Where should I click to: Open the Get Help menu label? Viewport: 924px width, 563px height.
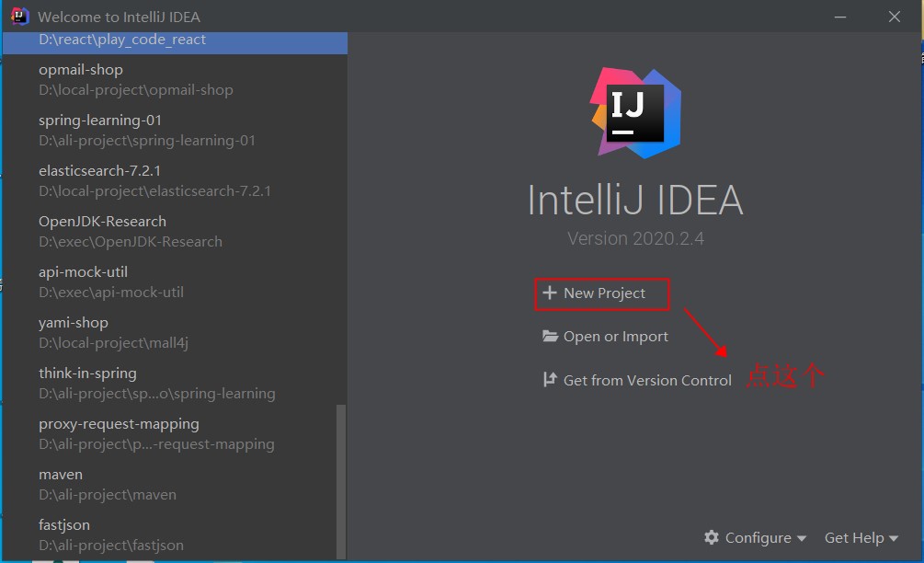(854, 537)
